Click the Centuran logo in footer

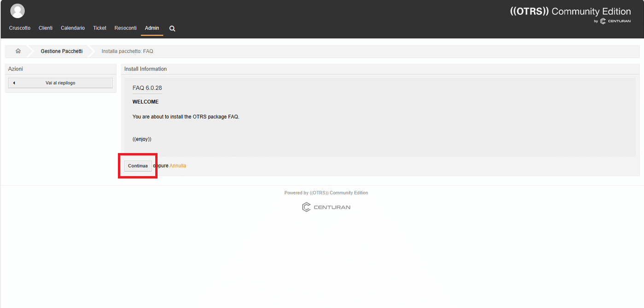(326, 207)
